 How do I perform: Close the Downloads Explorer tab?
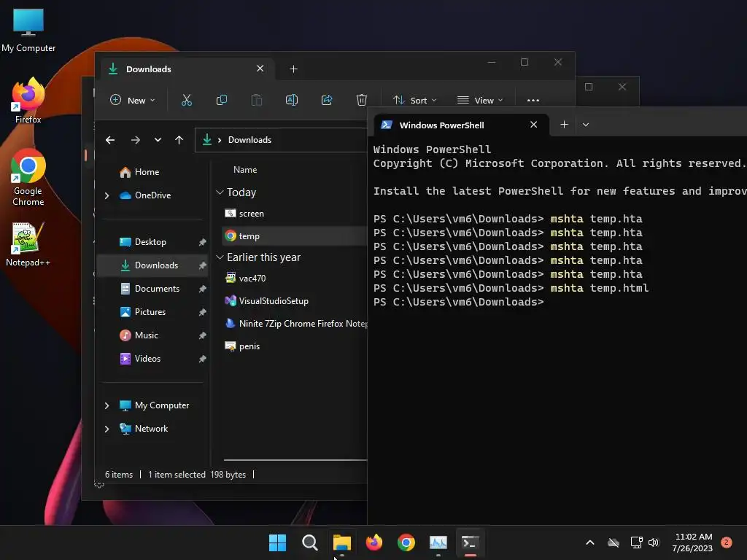pos(260,69)
